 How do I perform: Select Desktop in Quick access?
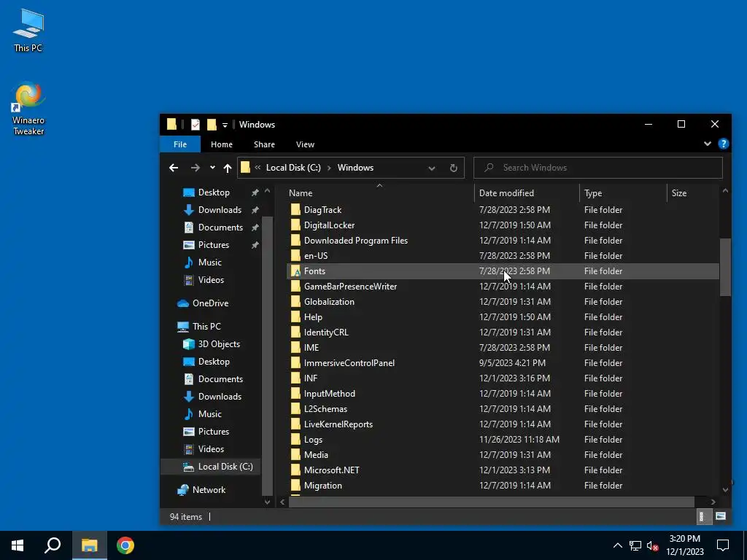point(214,192)
